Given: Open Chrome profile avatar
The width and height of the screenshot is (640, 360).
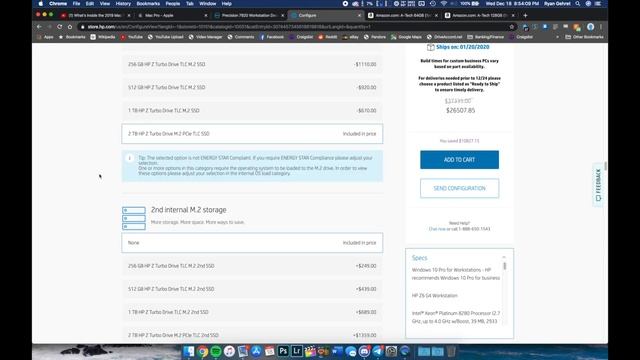Looking at the screenshot, I should tap(590, 27).
